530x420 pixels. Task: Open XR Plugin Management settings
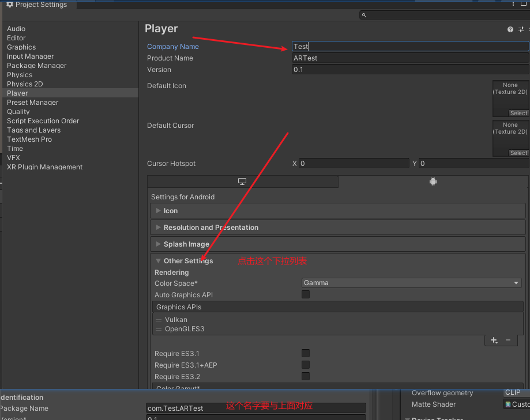[44, 167]
